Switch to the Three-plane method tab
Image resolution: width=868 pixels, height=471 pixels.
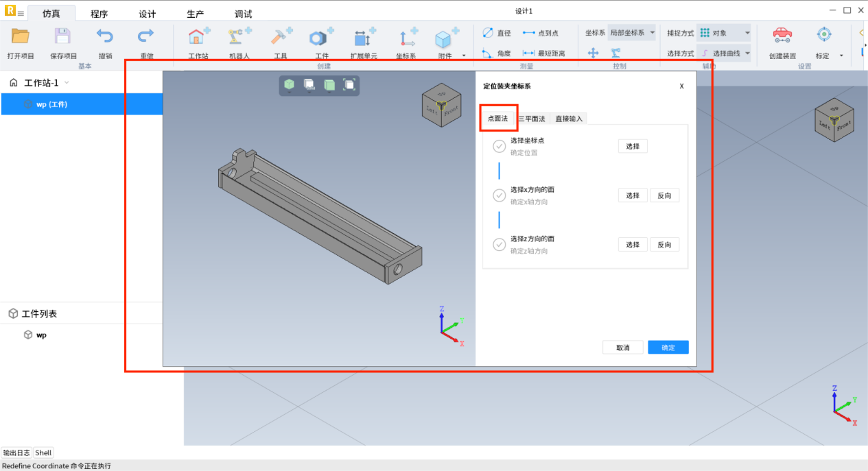(x=532, y=119)
